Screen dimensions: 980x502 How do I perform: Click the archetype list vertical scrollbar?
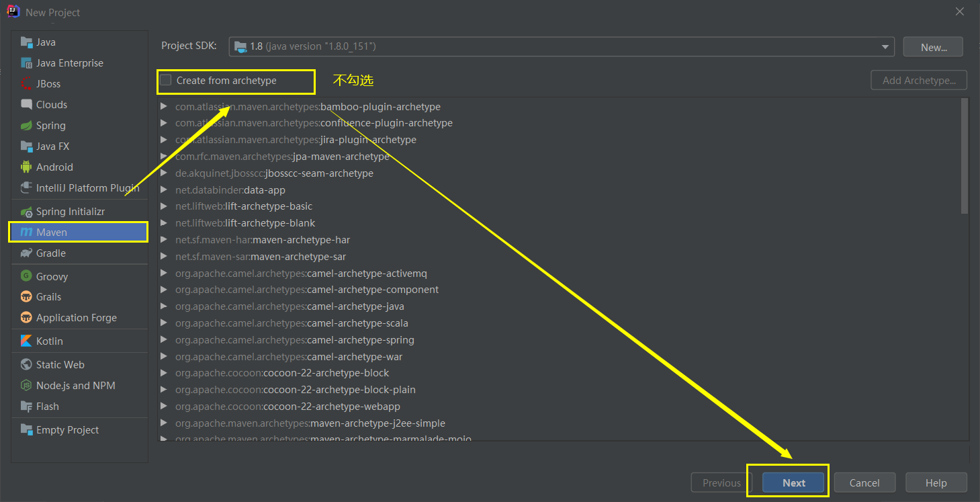(x=965, y=156)
